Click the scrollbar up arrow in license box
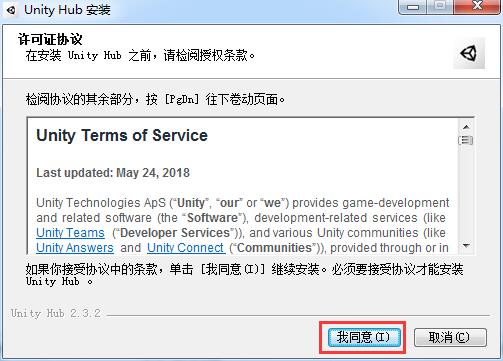 pos(466,127)
